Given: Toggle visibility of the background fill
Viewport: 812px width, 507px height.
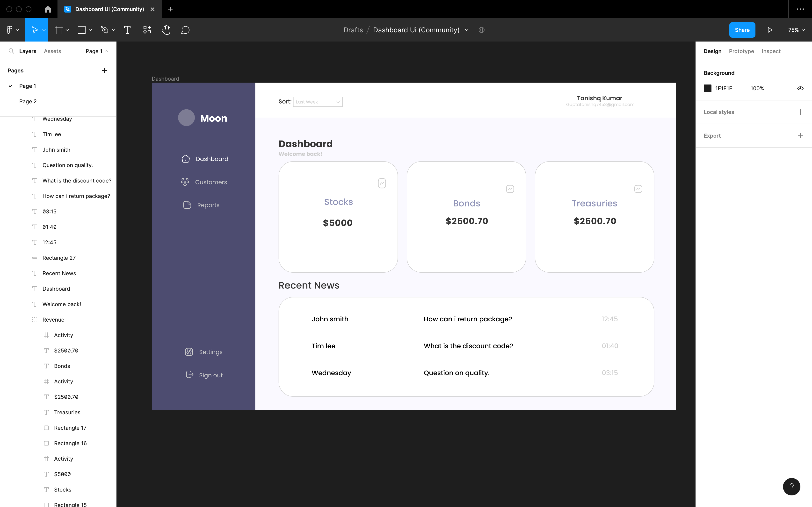Looking at the screenshot, I should click(x=800, y=88).
